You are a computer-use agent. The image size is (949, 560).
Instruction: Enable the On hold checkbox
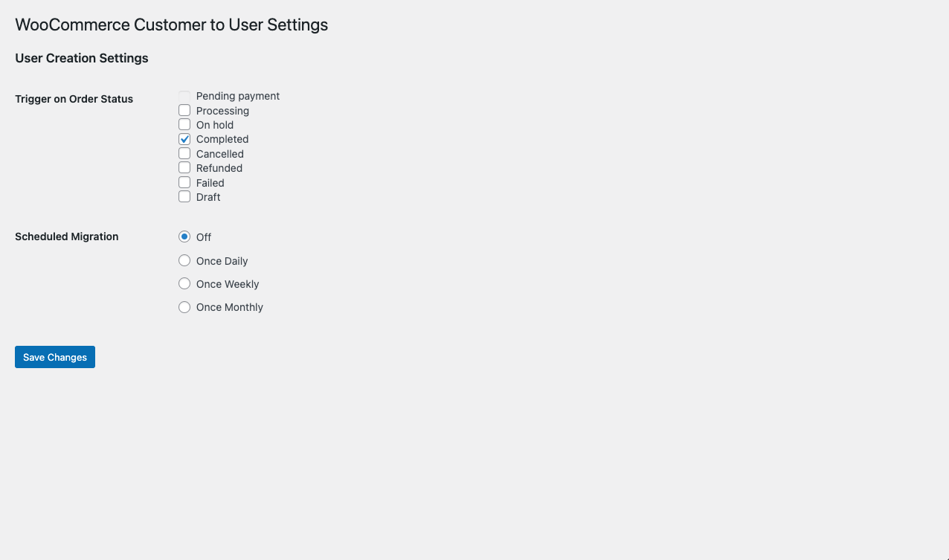click(184, 124)
